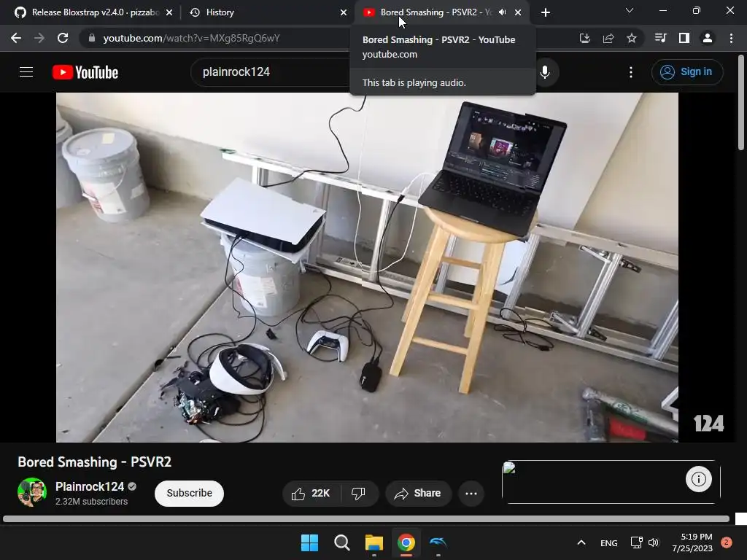The width and height of the screenshot is (747, 560).
Task: Like the video with 22K likes
Action: 312,494
